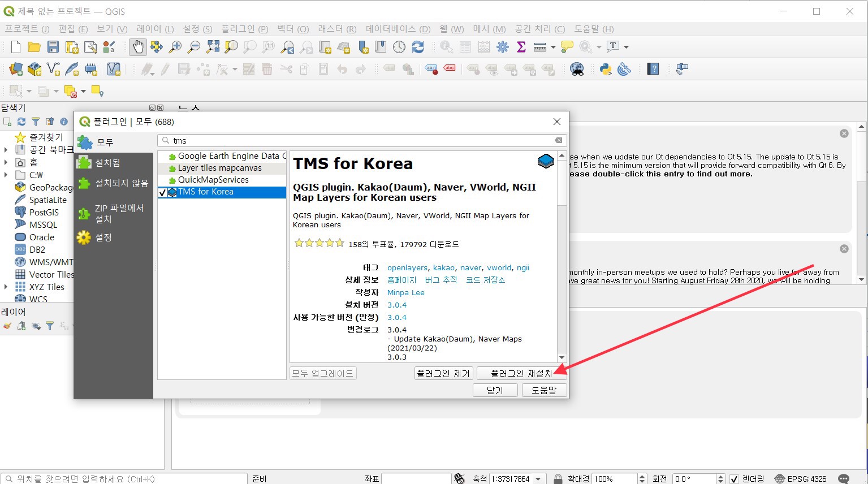Open the Python Console icon
Viewport: 868px width, 484px height.
pos(606,69)
